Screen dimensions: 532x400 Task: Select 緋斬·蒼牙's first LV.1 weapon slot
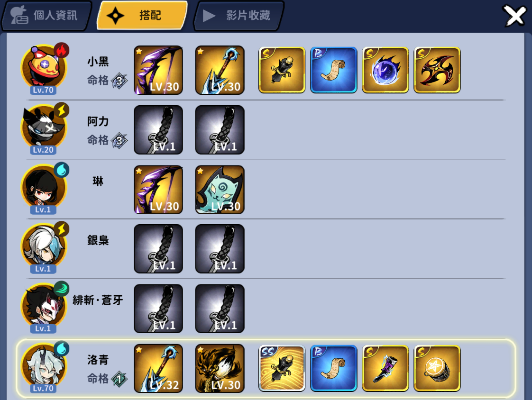tap(158, 309)
